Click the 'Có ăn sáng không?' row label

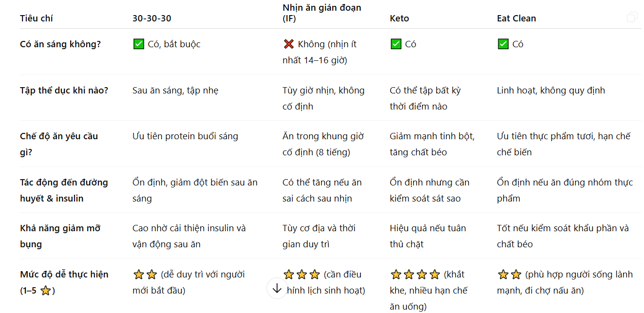(x=60, y=44)
